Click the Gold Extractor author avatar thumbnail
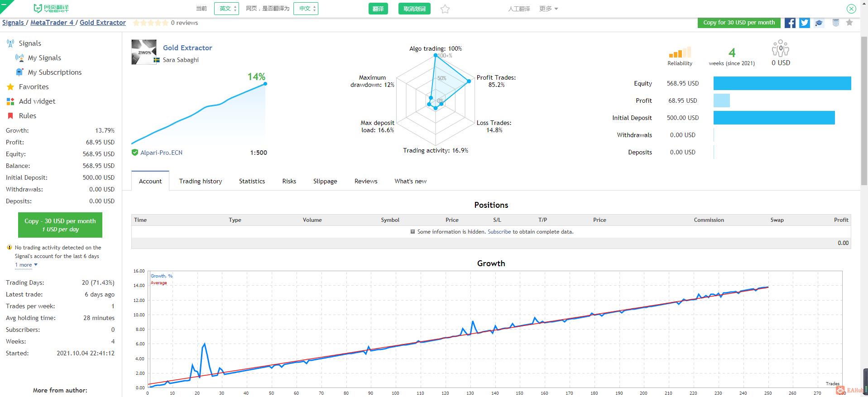The image size is (868, 397). (x=144, y=52)
